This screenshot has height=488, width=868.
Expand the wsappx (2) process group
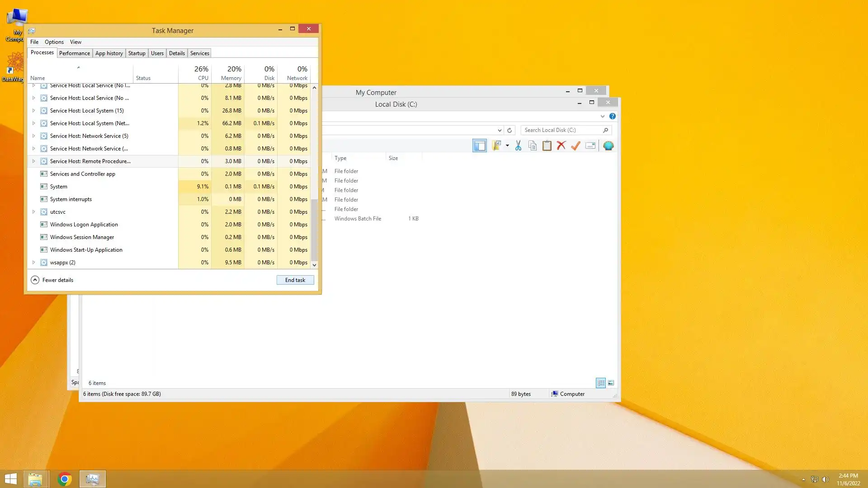33,263
